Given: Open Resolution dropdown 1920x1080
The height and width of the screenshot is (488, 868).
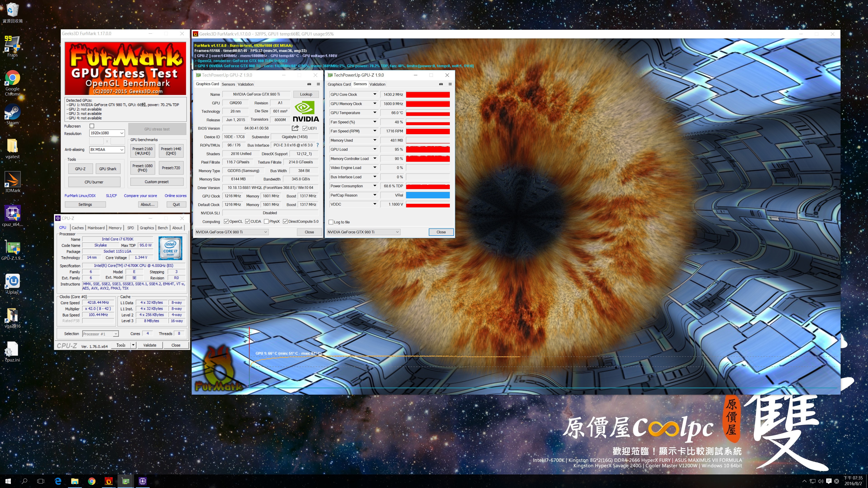Looking at the screenshot, I should [107, 133].
